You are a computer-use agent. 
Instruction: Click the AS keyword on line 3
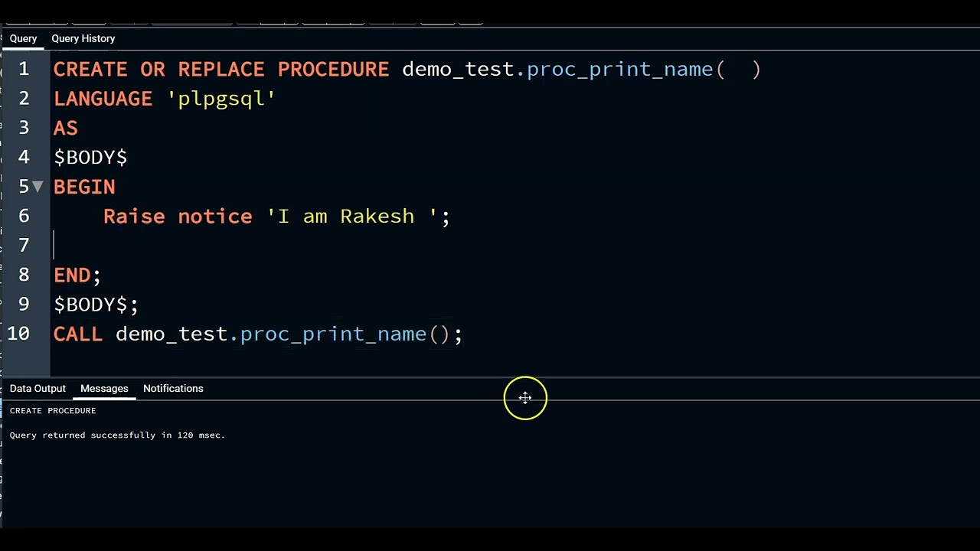point(66,128)
